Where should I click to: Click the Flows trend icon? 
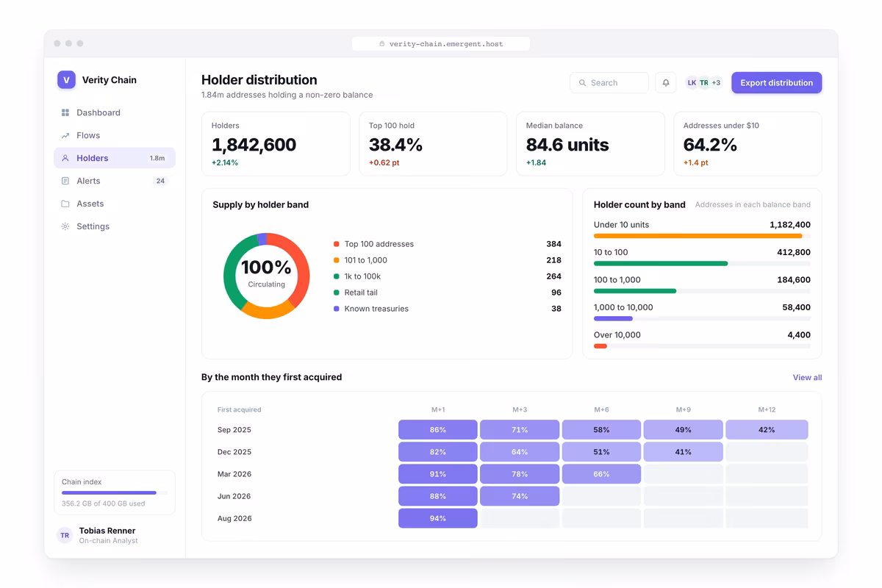65,135
